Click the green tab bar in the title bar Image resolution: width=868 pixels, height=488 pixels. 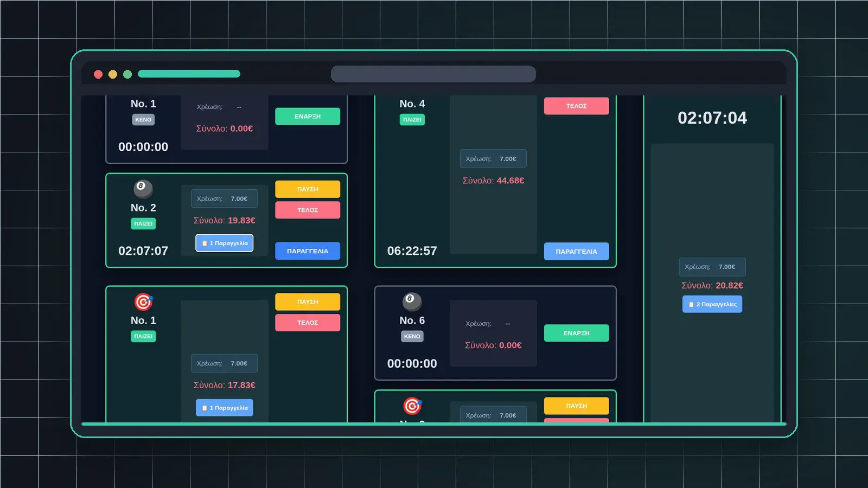[x=189, y=74]
